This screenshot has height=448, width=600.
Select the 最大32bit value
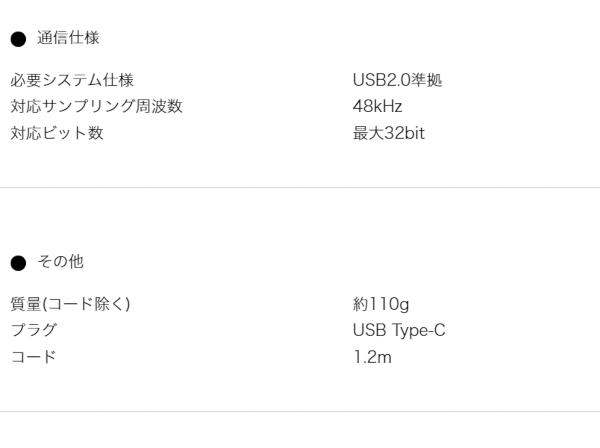(x=389, y=133)
